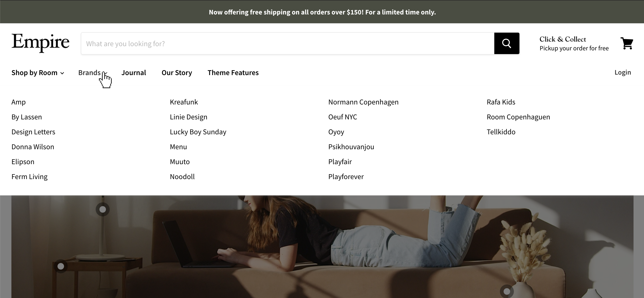Open the Theme Features menu
Viewport: 644px width, 298px height.
click(233, 73)
